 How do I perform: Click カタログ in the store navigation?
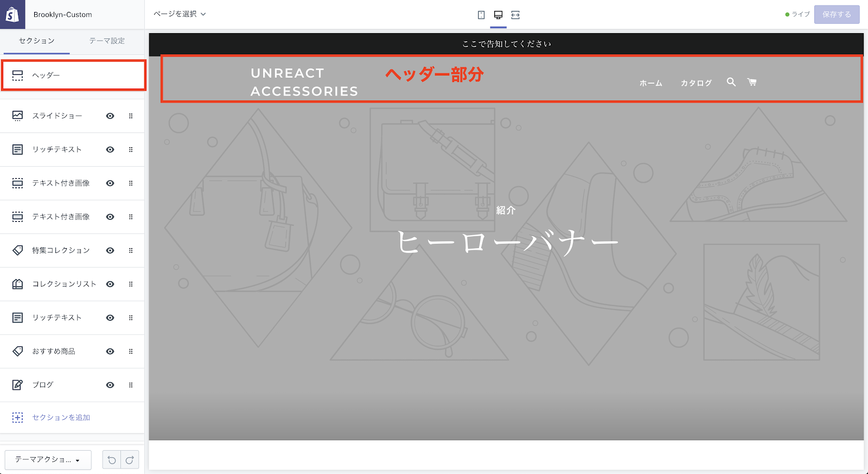(x=696, y=83)
